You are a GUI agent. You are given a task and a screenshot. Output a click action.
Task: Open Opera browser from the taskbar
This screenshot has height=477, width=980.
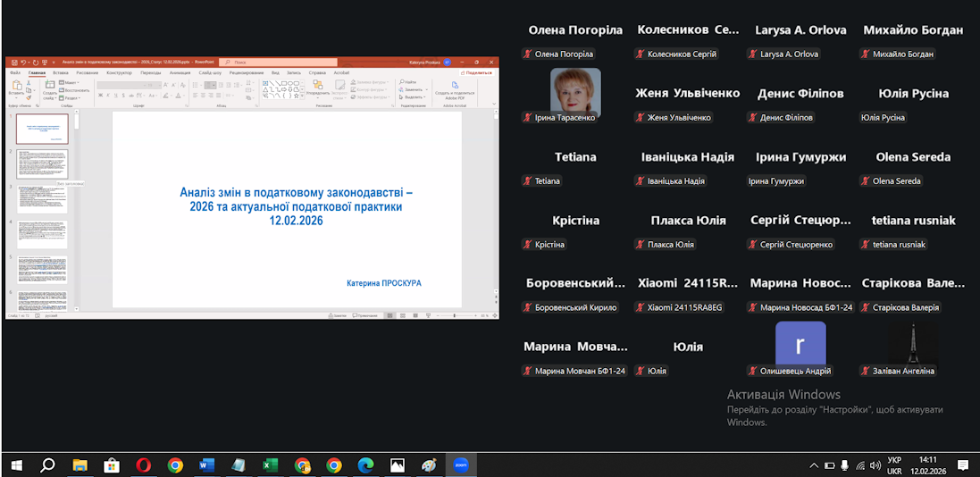click(x=143, y=464)
